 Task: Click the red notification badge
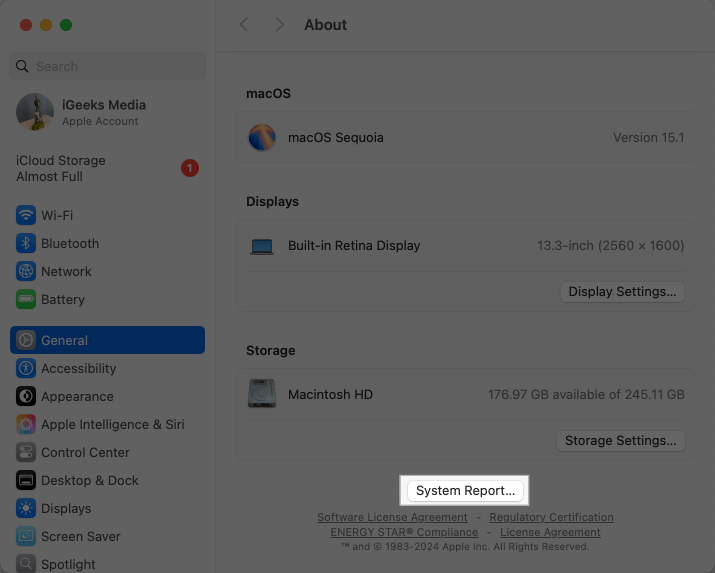[x=190, y=168]
